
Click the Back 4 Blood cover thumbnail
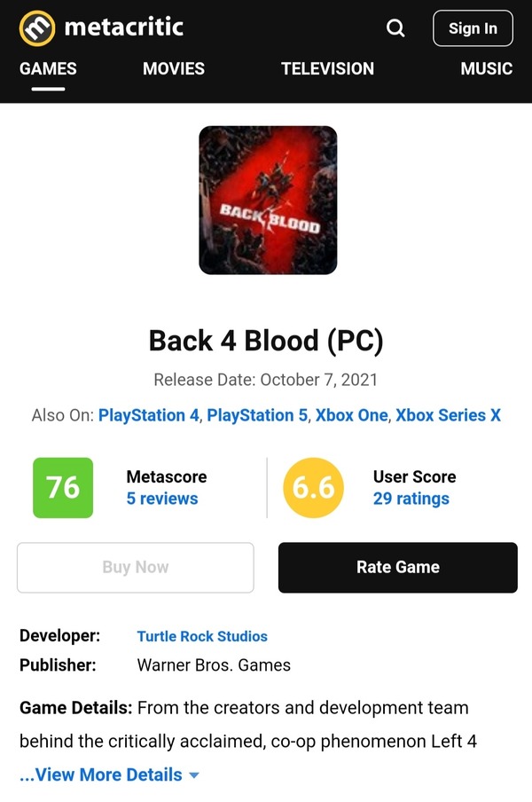[268, 200]
